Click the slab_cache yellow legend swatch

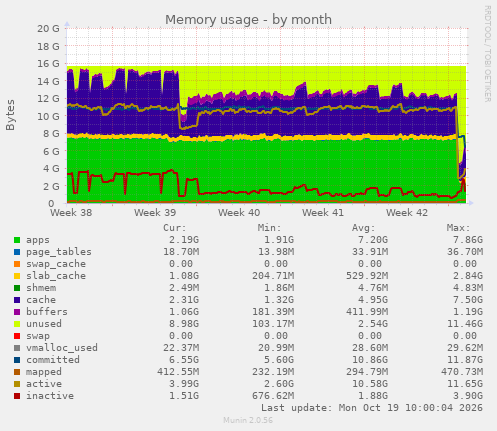click(17, 276)
